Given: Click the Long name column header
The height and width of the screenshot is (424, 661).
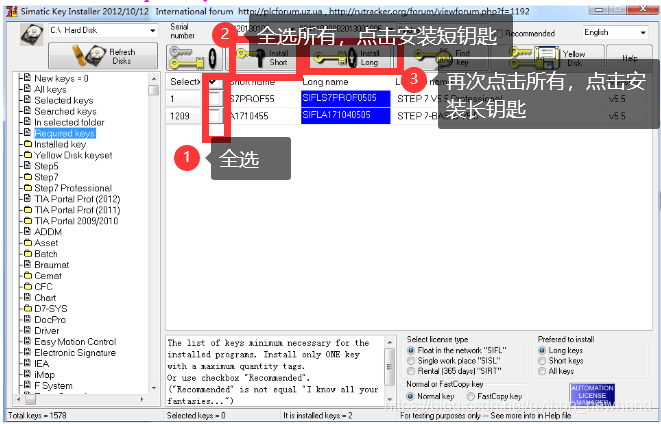Looking at the screenshot, I should click(345, 82).
